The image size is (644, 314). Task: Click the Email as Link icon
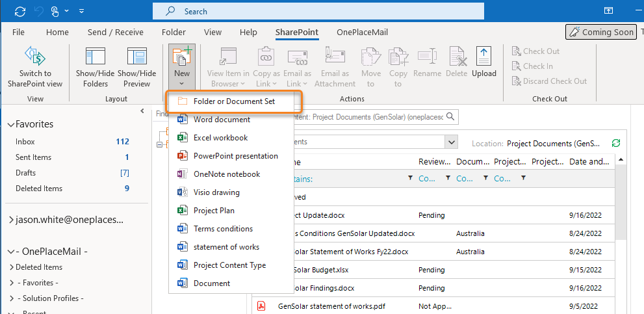tap(298, 57)
